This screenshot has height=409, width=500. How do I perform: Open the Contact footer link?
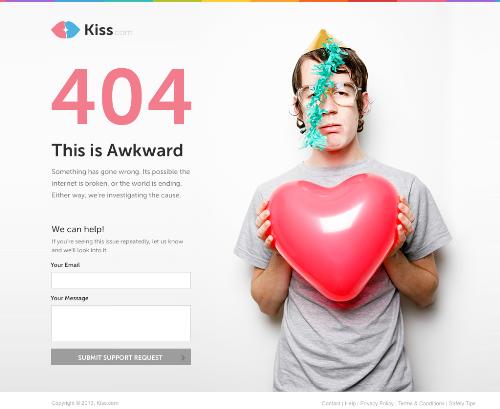coord(331,403)
